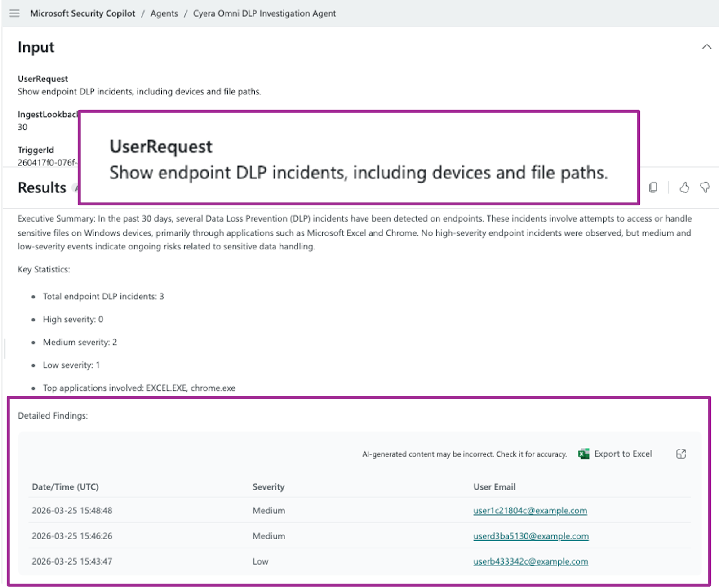Select 'Low severity: 1' bullet
Viewport: 719px width, 588px height.
(x=71, y=365)
